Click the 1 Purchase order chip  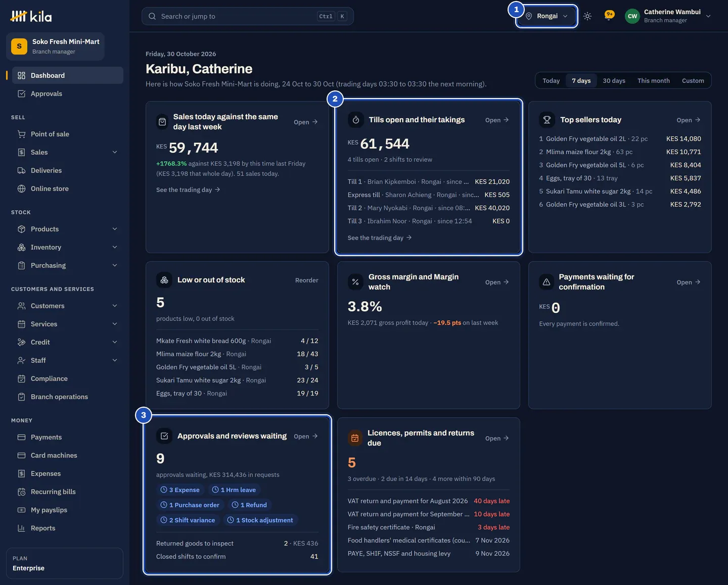coord(190,505)
